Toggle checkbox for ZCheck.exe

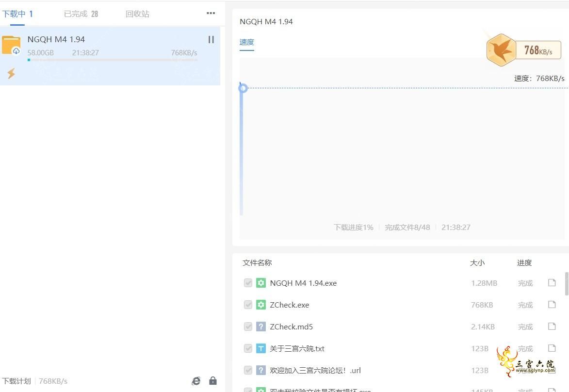(x=248, y=305)
